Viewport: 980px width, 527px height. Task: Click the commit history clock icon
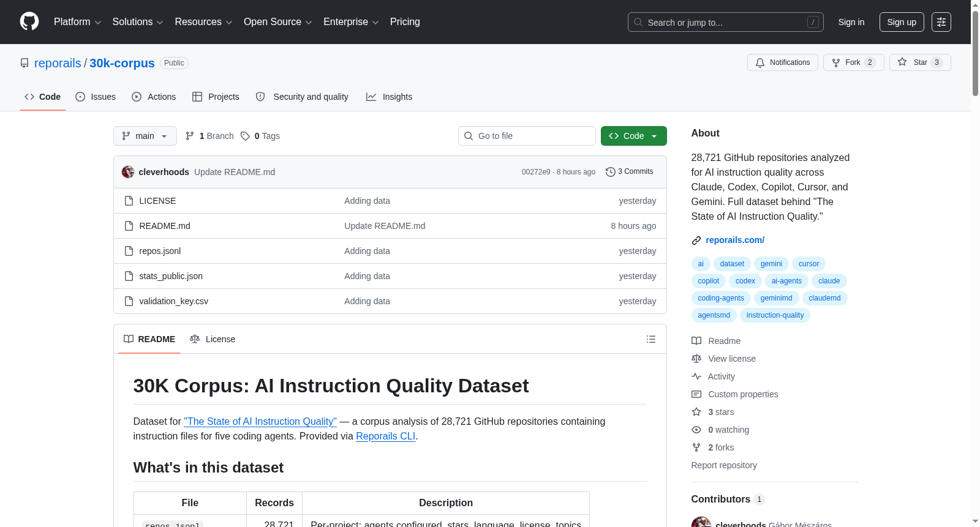pyautogui.click(x=611, y=172)
